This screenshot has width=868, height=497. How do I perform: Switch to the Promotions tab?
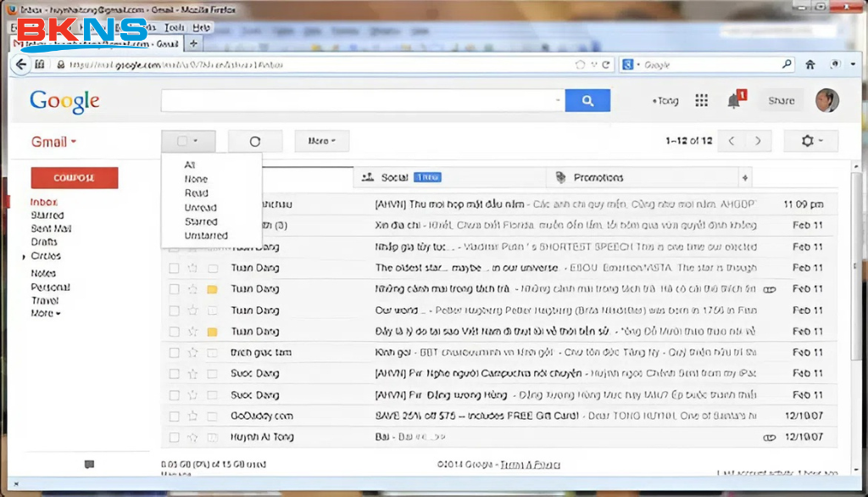[598, 177]
